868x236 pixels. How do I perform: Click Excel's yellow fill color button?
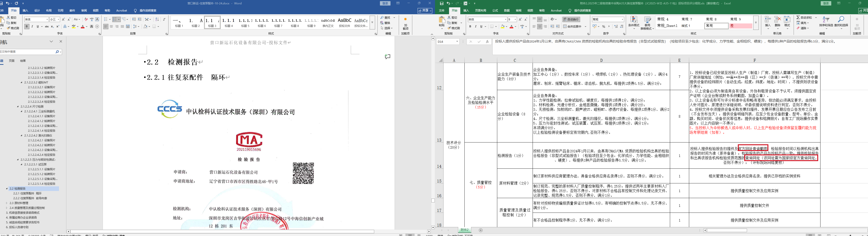point(502,26)
